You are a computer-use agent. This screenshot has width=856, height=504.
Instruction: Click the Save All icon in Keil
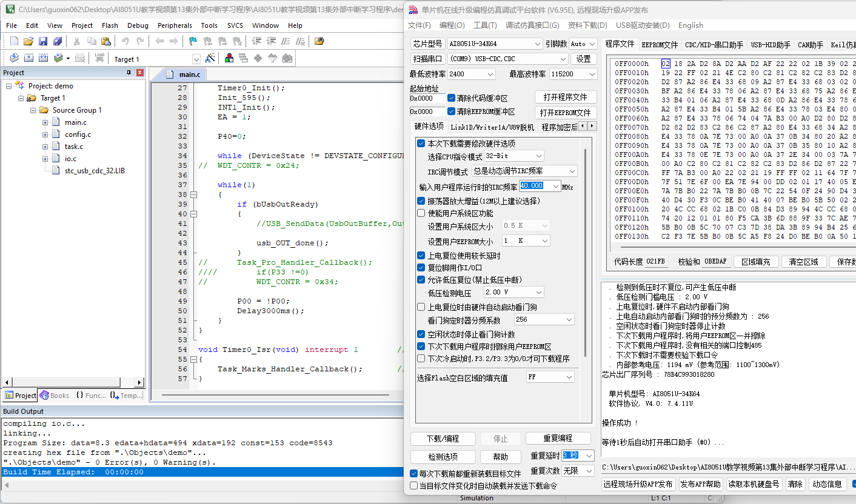pos(58,41)
